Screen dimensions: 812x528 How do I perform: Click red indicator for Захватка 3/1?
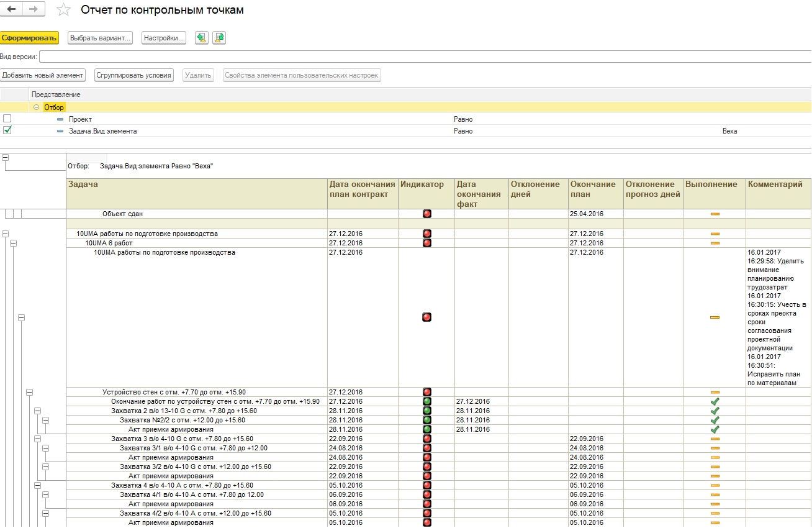tap(426, 448)
